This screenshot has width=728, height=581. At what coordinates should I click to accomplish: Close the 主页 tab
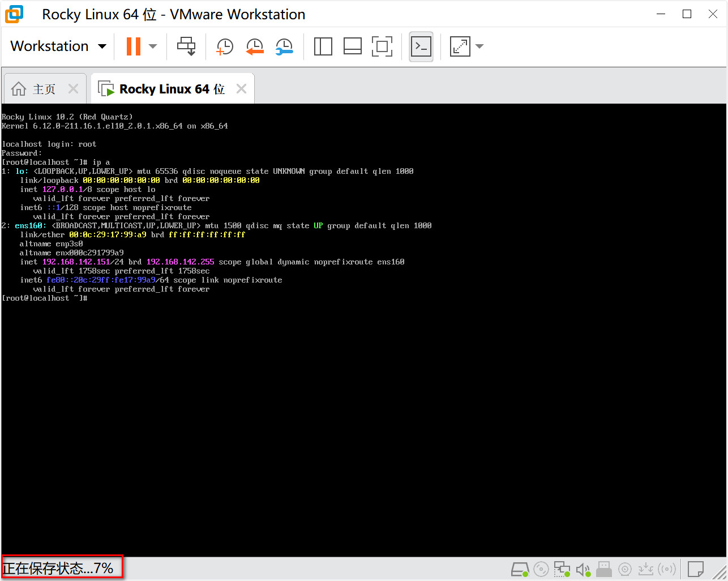73,89
